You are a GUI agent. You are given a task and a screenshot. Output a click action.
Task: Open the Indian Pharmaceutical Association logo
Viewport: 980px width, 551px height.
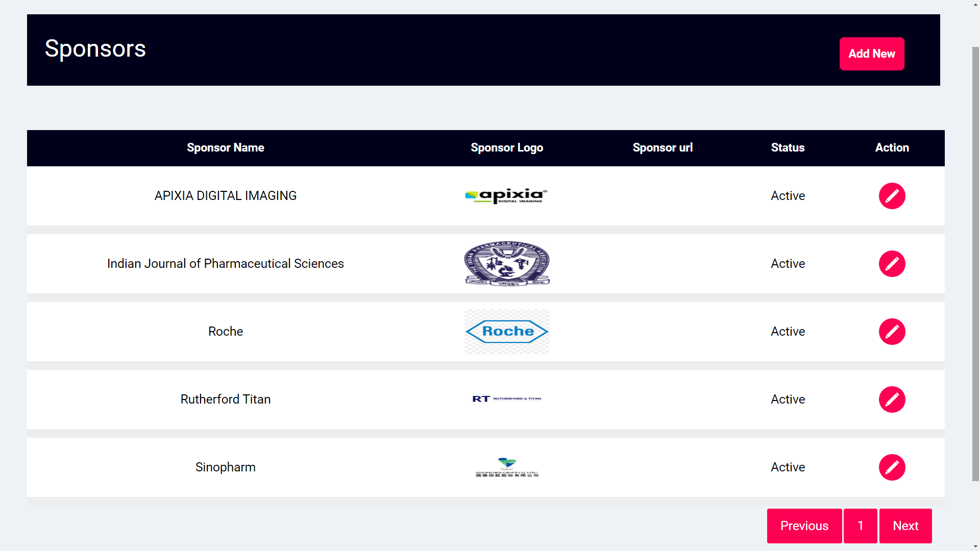coord(507,264)
